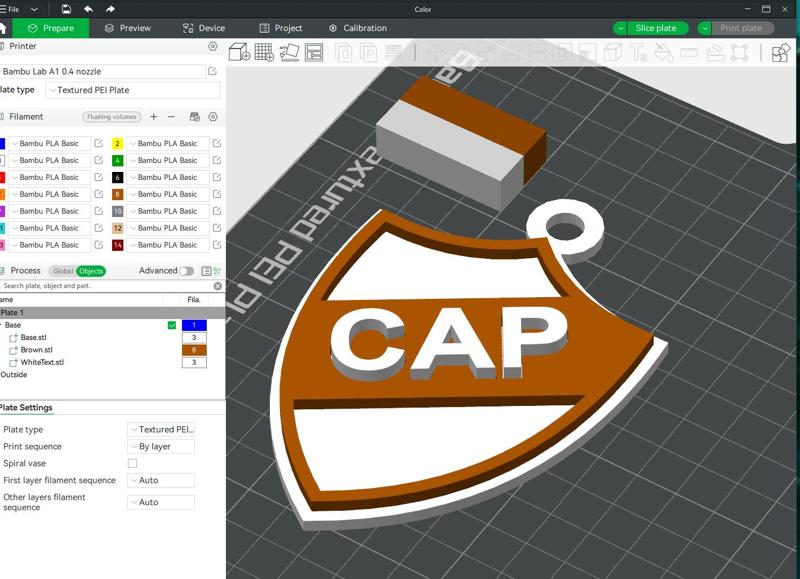Open filament settings gear icon
This screenshot has width=800, height=579.
point(213,117)
